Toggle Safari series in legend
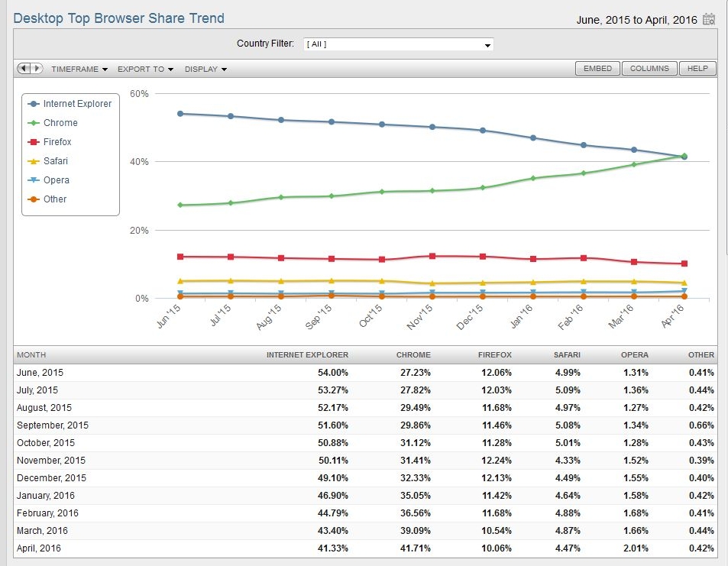The height and width of the screenshot is (566, 728). 48,161
